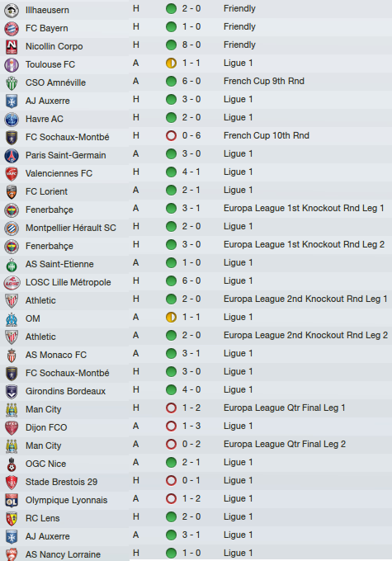The height and width of the screenshot is (561, 392).
Task: Click the FC Bayern club crest
Action: click(x=12, y=28)
